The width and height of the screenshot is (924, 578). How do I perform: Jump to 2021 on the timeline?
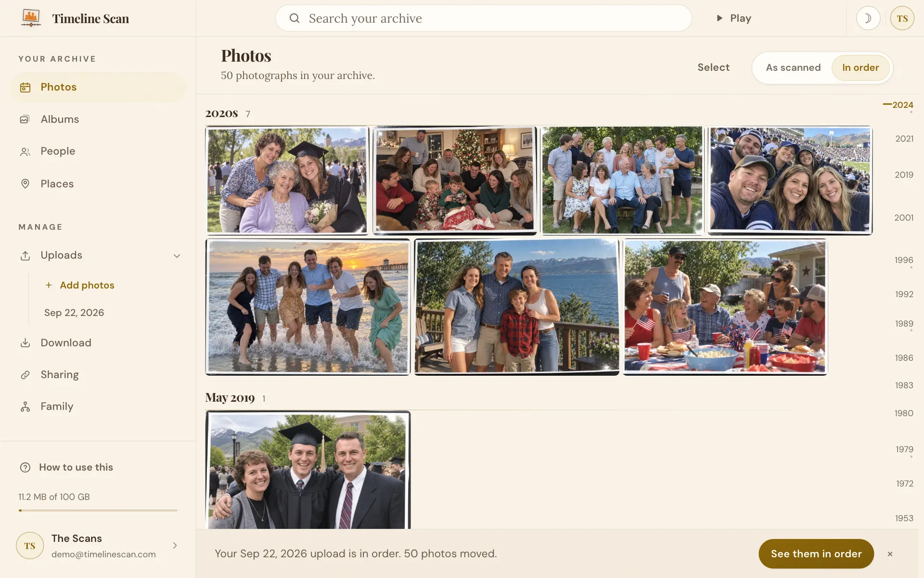904,139
